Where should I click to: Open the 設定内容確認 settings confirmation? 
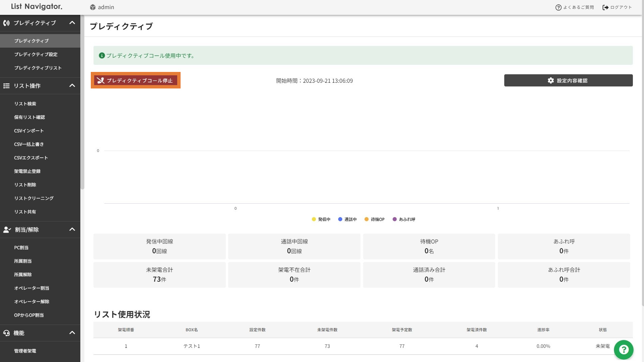pos(568,80)
